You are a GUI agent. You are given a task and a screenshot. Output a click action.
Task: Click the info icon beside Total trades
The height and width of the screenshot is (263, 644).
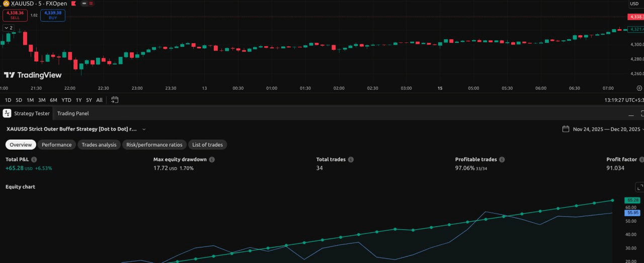tap(351, 160)
